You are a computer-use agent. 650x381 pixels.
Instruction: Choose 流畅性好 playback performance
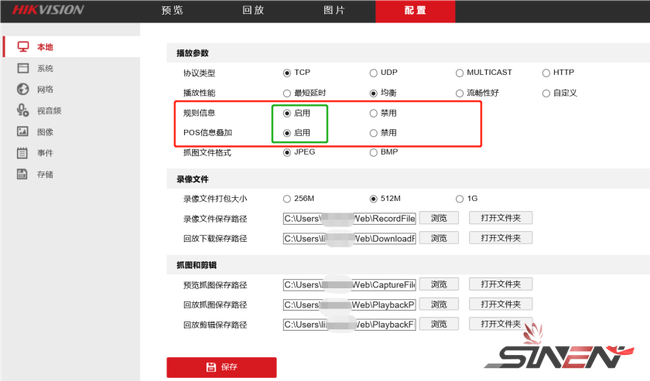pyautogui.click(x=459, y=93)
